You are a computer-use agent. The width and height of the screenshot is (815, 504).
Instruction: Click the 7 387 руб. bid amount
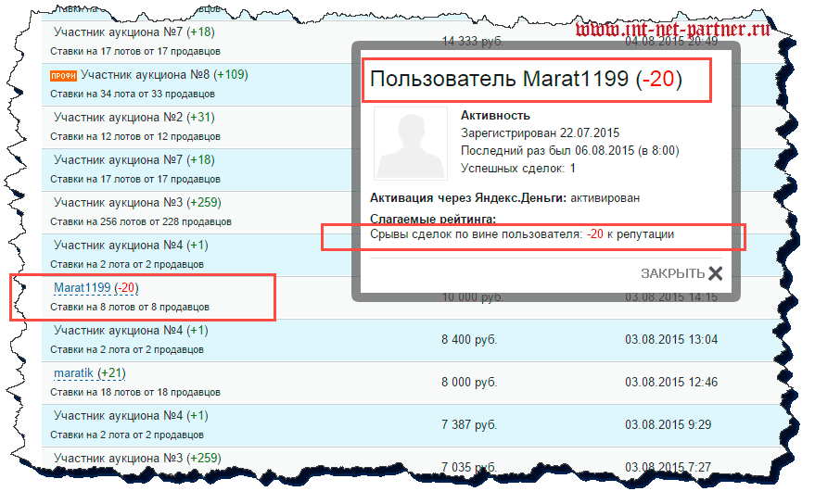(469, 424)
